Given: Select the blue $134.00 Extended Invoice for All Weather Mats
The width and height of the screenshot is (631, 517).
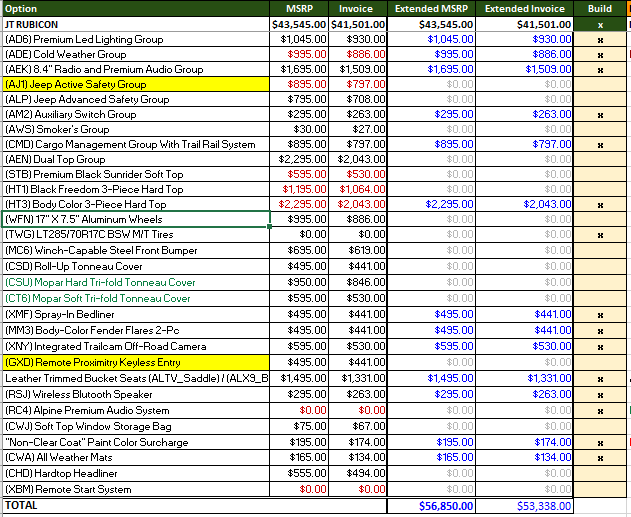Looking at the screenshot, I should coord(525,457).
